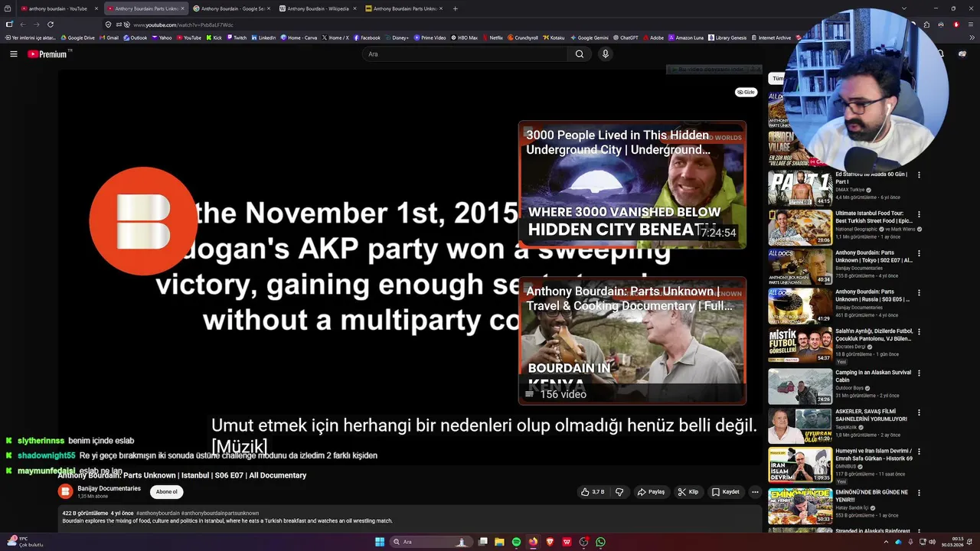This screenshot has height=551, width=980.
Task: Open Camping in an Alaskan video options
Action: (919, 373)
